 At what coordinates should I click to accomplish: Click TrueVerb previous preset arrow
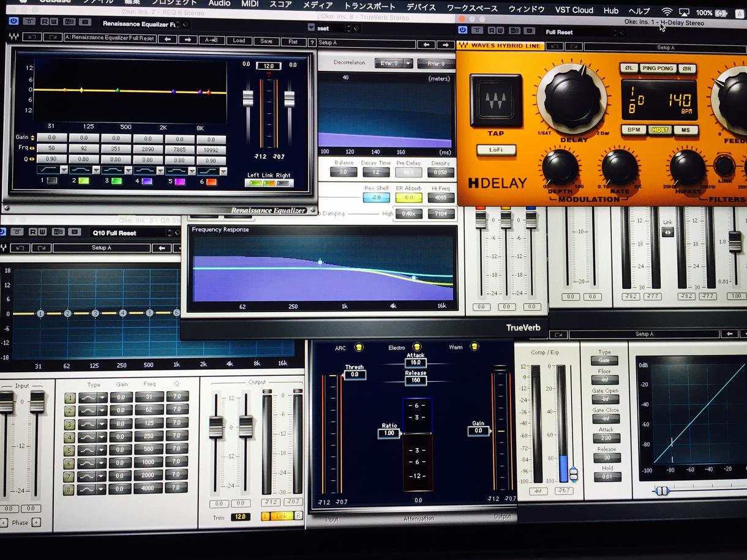tap(426, 45)
